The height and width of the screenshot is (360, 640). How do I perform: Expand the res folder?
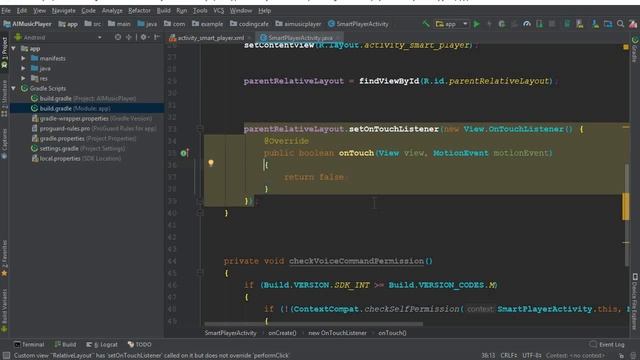coord(24,78)
